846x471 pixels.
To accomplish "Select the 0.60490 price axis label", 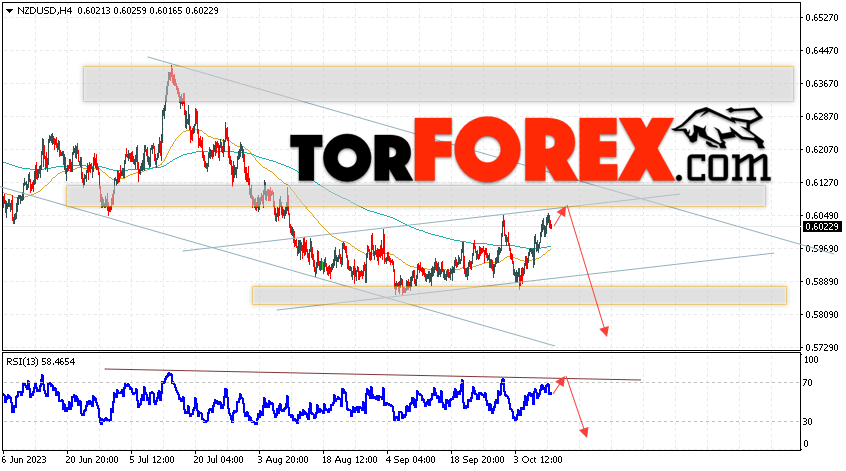I will [822, 216].
